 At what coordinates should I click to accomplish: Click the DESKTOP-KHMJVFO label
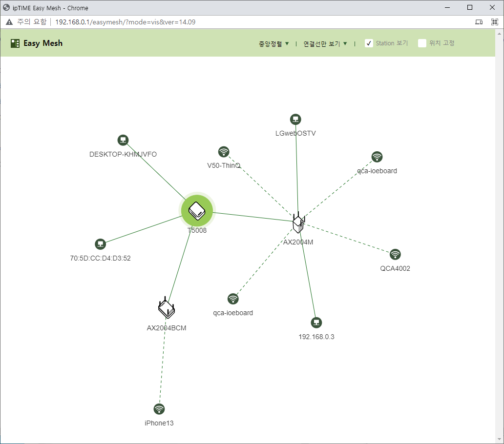123,154
